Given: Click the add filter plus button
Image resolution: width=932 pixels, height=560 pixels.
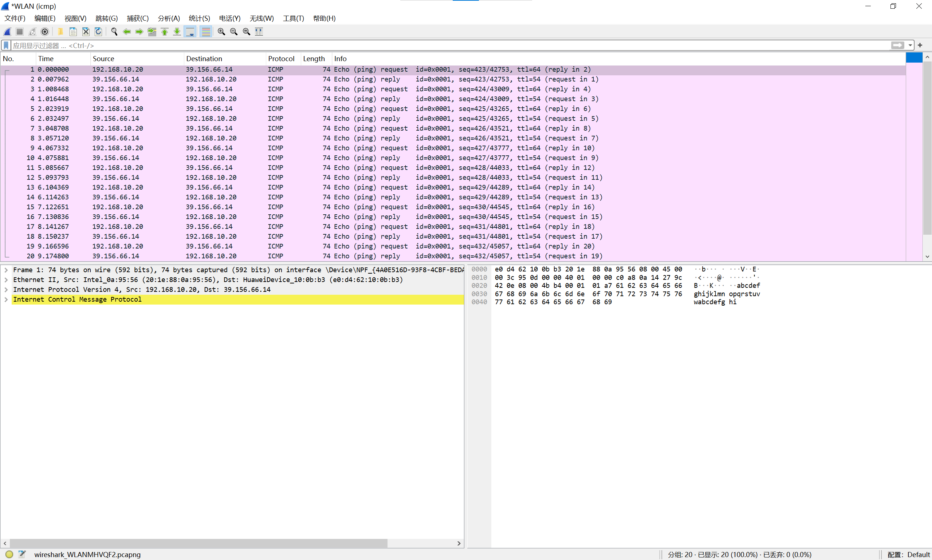Looking at the screenshot, I should (920, 45).
